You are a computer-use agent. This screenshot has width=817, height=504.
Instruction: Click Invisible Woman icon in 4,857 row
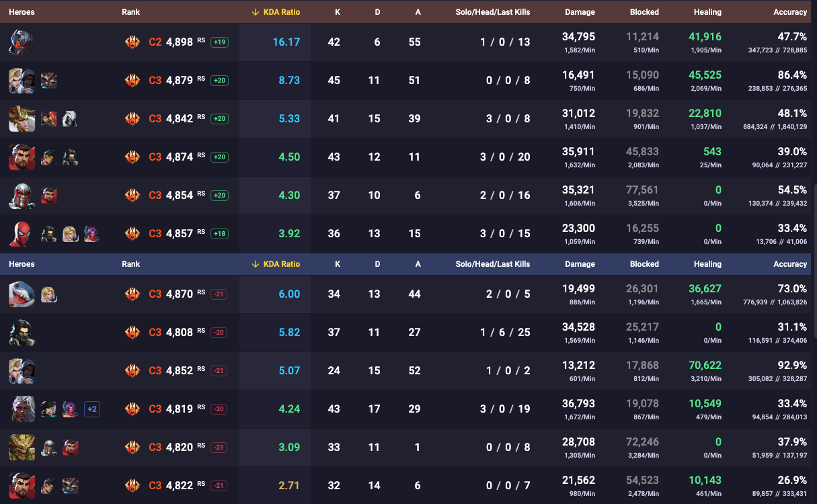[x=70, y=235]
